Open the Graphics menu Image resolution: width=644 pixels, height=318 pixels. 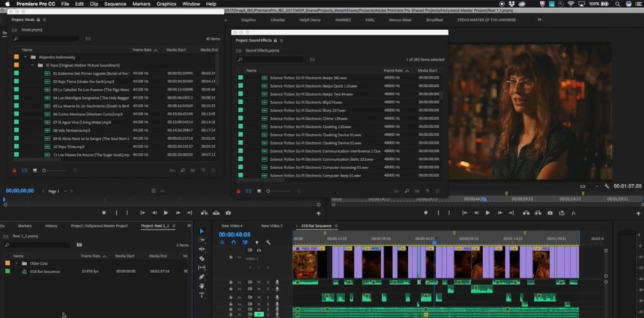166,4
